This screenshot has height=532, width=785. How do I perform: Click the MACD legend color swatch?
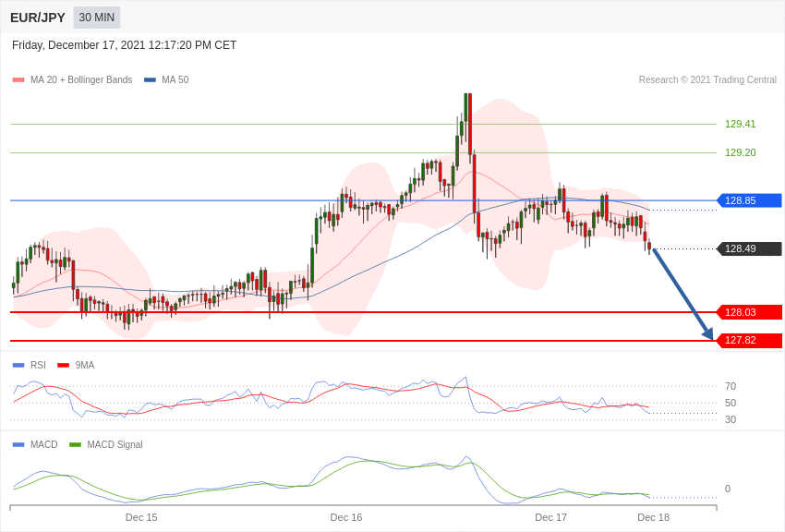[x=18, y=444]
